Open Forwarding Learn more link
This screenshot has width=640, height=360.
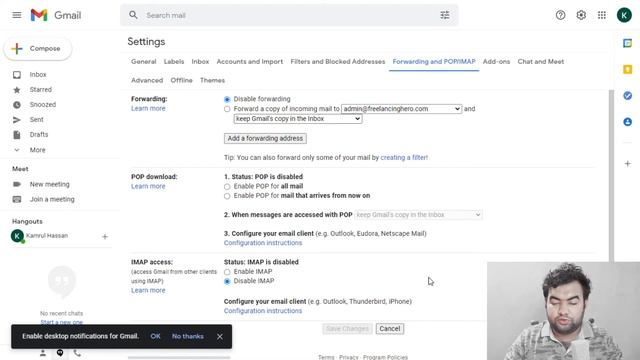coord(148,109)
